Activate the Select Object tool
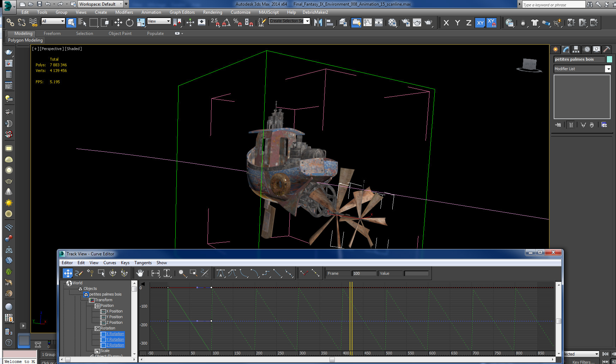 pos(71,23)
